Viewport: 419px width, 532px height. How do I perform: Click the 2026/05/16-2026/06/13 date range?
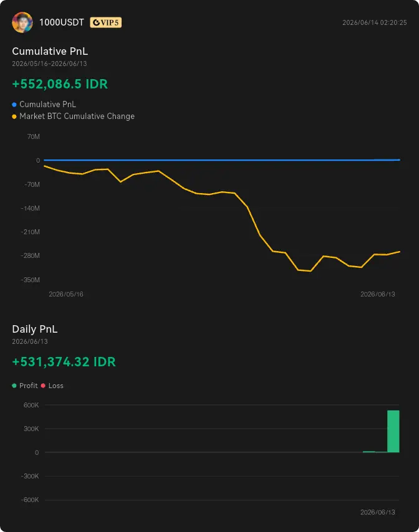pyautogui.click(x=49, y=64)
